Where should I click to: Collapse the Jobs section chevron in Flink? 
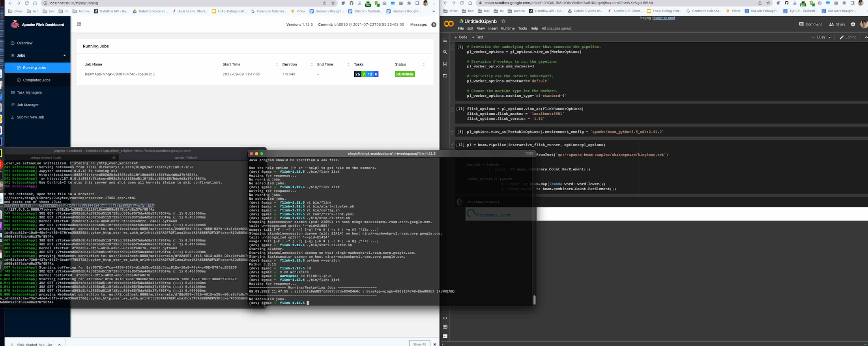[x=65, y=56]
